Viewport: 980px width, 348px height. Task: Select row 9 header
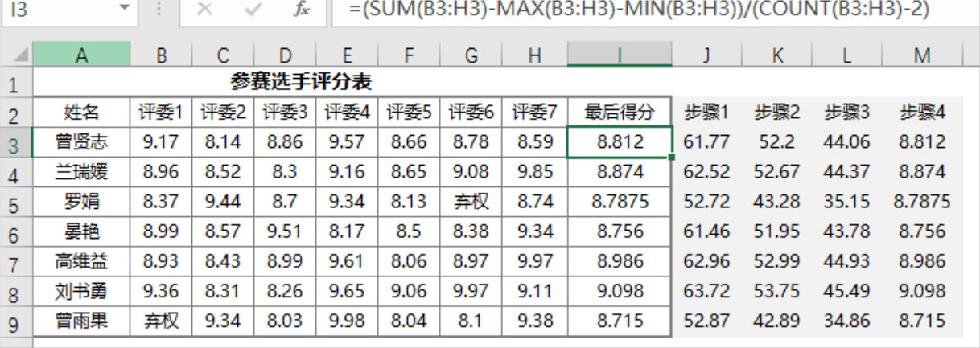pos(16,321)
